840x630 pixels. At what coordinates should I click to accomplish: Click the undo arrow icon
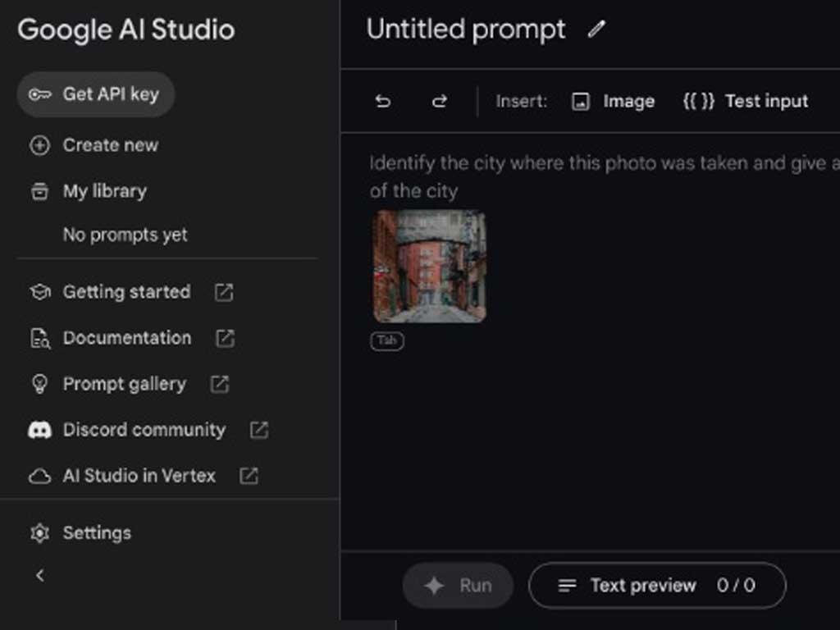382,101
